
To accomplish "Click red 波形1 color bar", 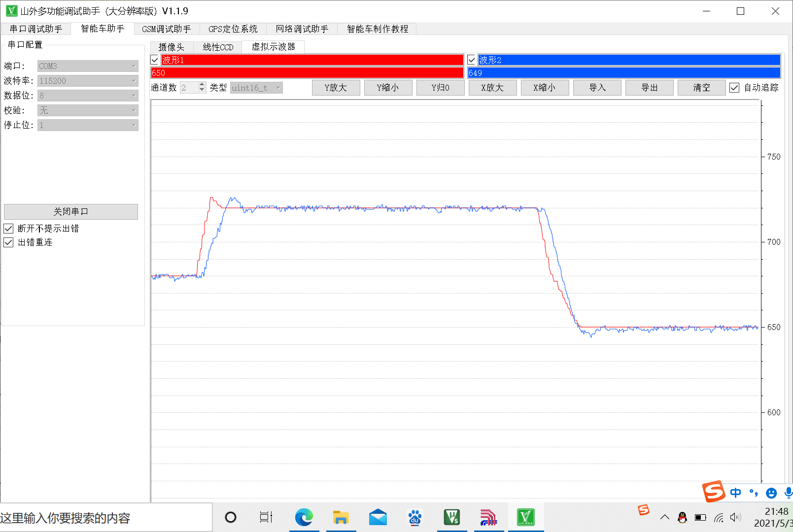I will 312,60.
